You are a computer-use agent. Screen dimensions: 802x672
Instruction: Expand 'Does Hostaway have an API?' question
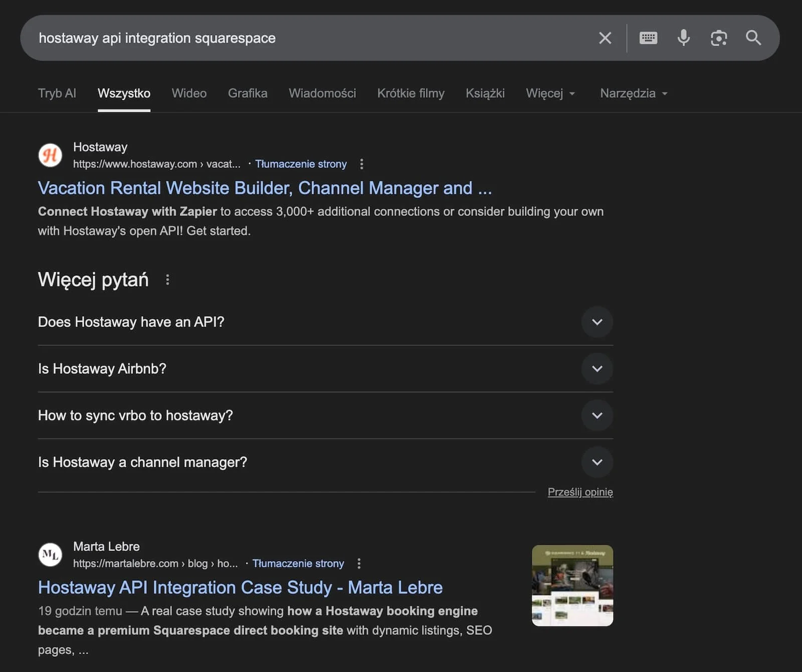(597, 322)
